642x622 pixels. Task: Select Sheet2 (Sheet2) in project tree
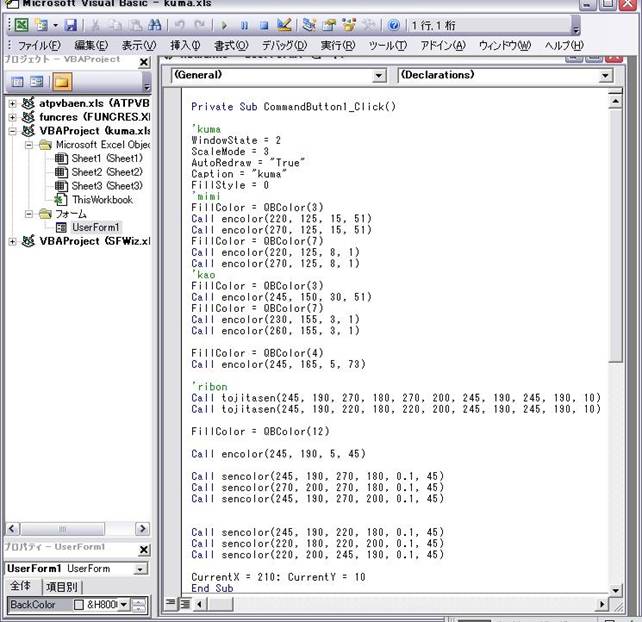click(x=107, y=172)
